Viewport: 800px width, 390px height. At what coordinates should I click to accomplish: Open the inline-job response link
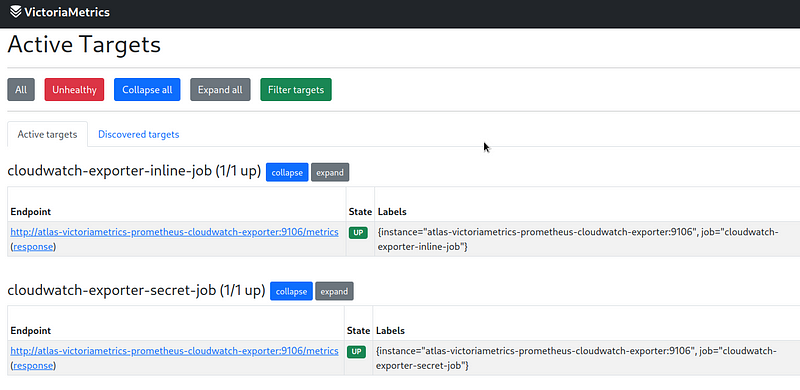coord(33,247)
